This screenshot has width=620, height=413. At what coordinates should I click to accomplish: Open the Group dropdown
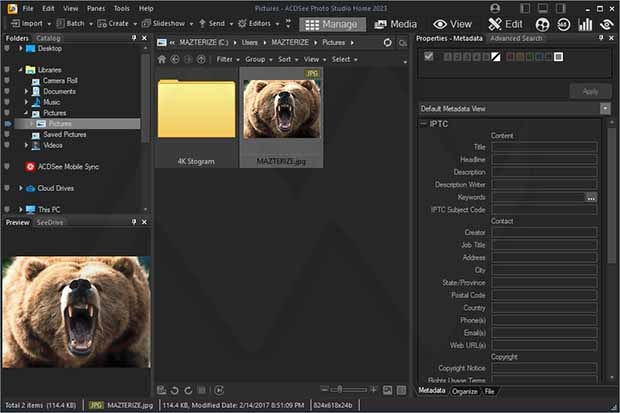point(259,59)
